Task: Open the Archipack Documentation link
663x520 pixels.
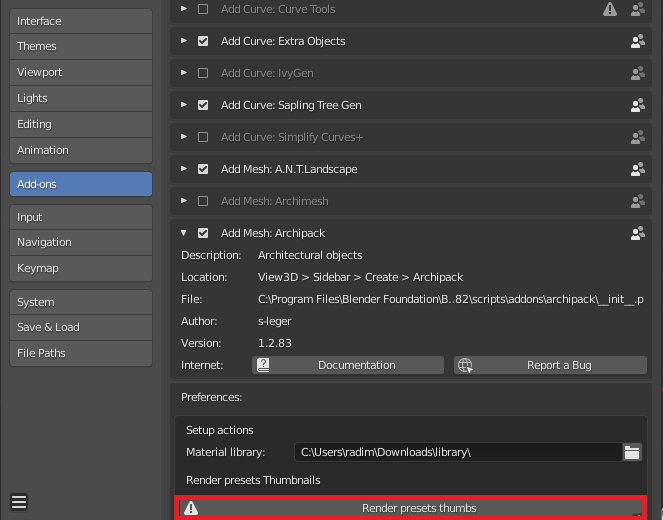Action: [x=347, y=365]
